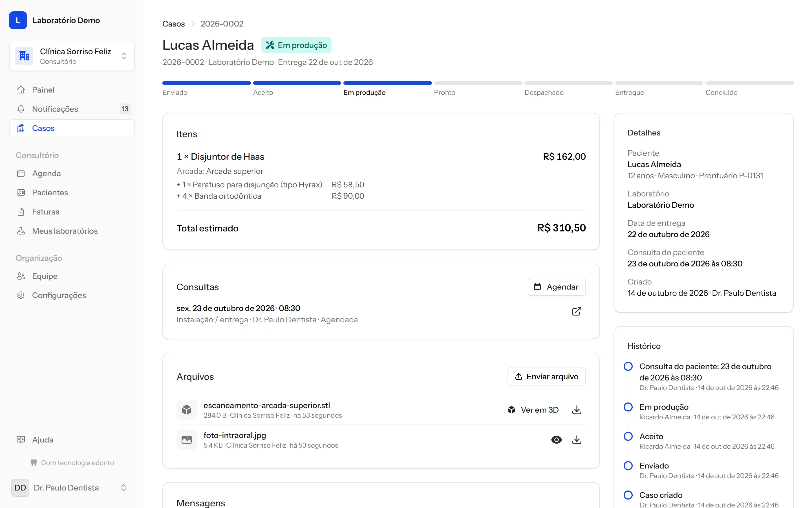Download escaneamento-arcada-superior.stl
812x508 pixels.
coord(577,410)
